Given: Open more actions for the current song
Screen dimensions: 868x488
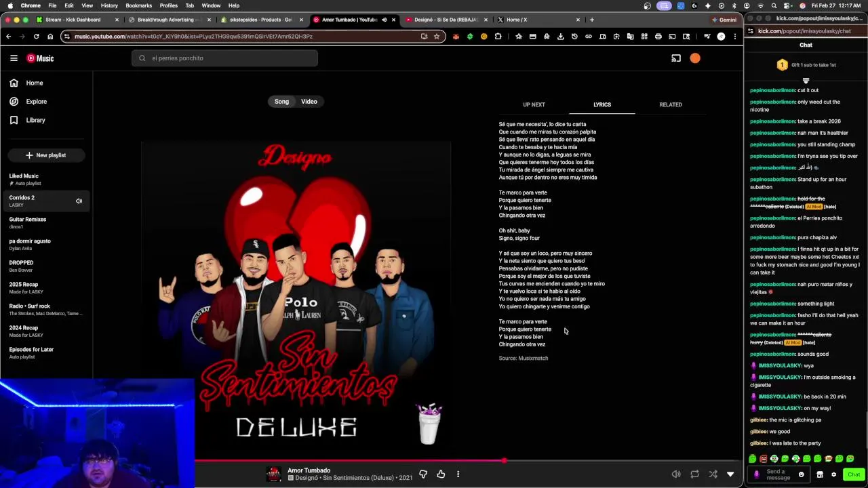Looking at the screenshot, I should (x=458, y=474).
